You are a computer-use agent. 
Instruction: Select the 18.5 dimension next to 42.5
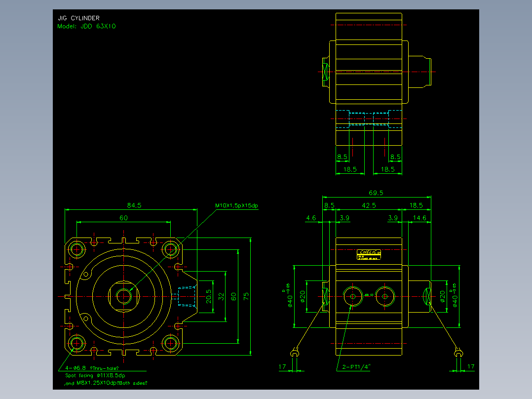coord(416,205)
